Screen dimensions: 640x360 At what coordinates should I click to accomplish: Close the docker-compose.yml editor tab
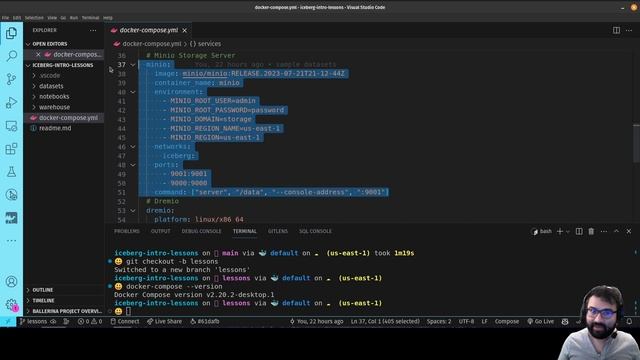(x=184, y=31)
